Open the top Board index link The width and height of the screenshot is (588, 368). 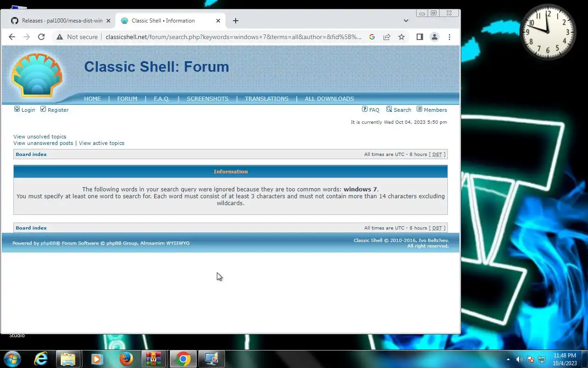pos(31,155)
